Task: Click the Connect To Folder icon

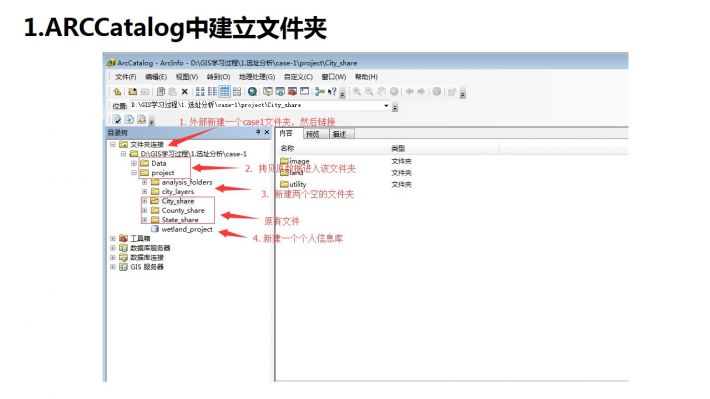Action: [132, 91]
